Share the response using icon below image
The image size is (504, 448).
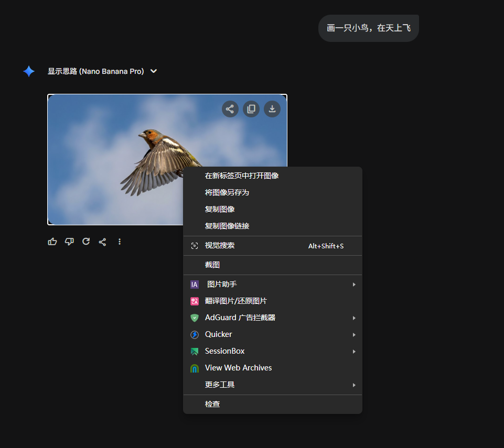[103, 242]
